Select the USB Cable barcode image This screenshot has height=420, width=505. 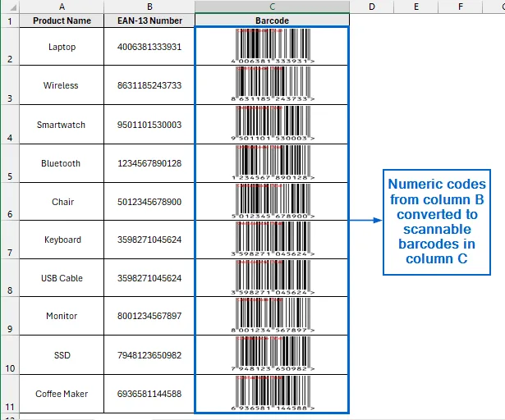(x=273, y=277)
